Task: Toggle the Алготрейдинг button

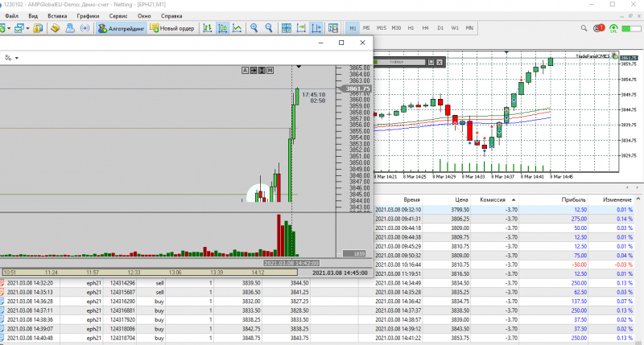Action: (x=122, y=28)
